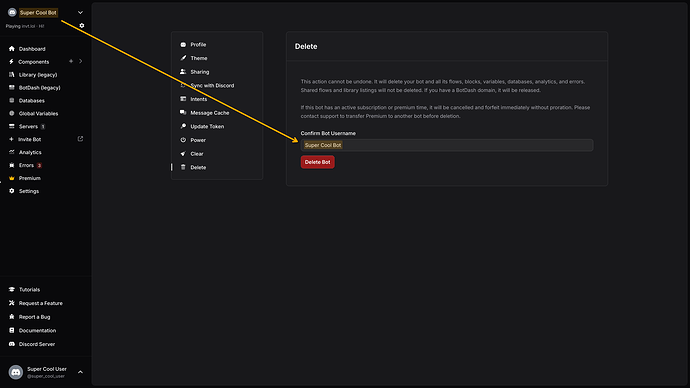This screenshot has height=388, width=690.
Task: Add a new component with plus icon
Action: (x=71, y=61)
